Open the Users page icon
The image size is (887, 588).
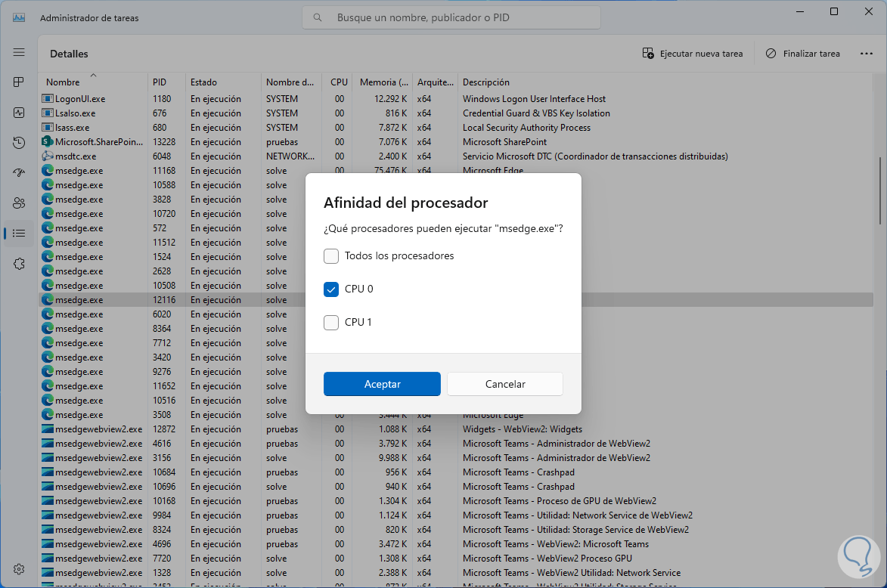[19, 203]
